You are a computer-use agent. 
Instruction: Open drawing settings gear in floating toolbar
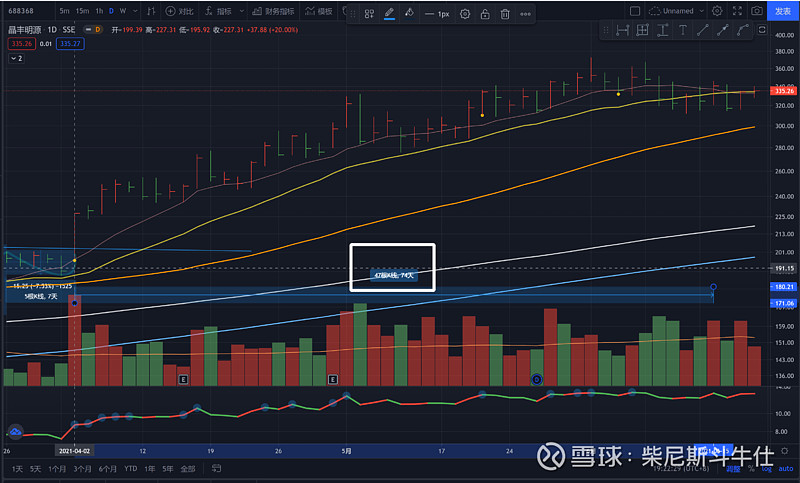click(465, 14)
